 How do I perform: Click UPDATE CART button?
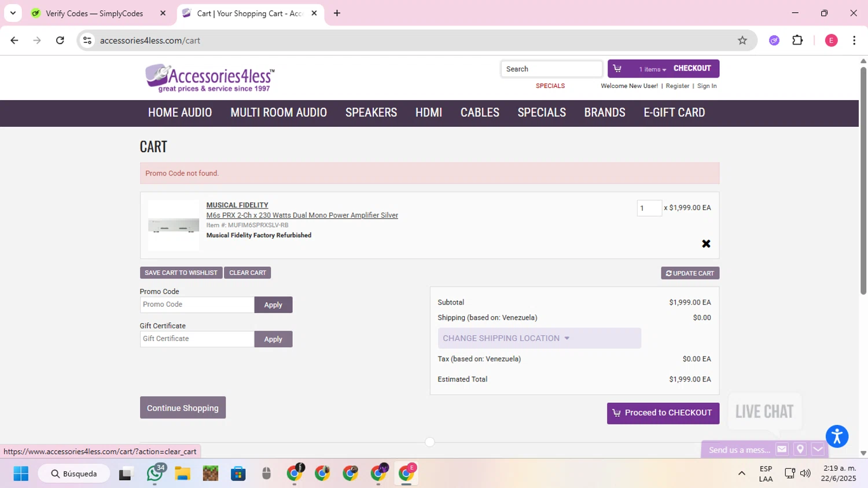tap(690, 273)
